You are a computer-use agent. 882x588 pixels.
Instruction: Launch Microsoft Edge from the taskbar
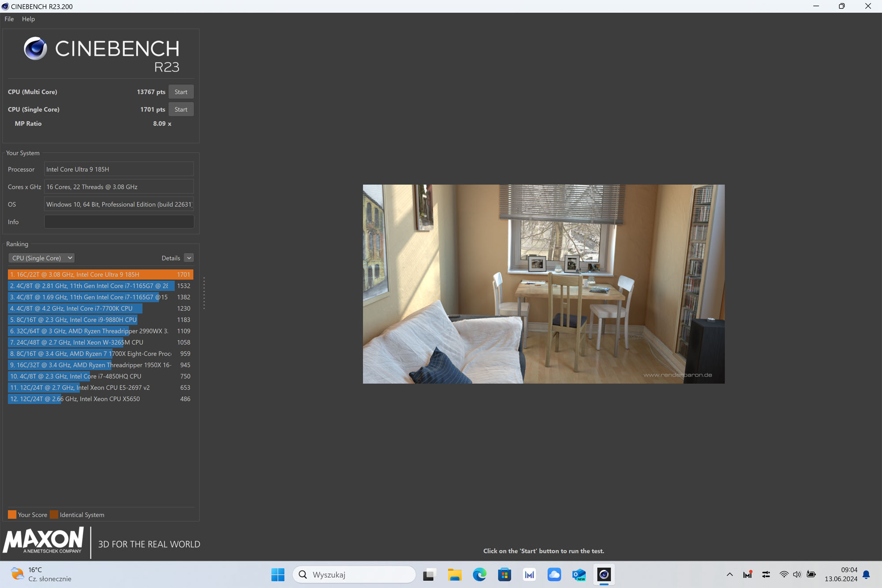click(x=479, y=574)
